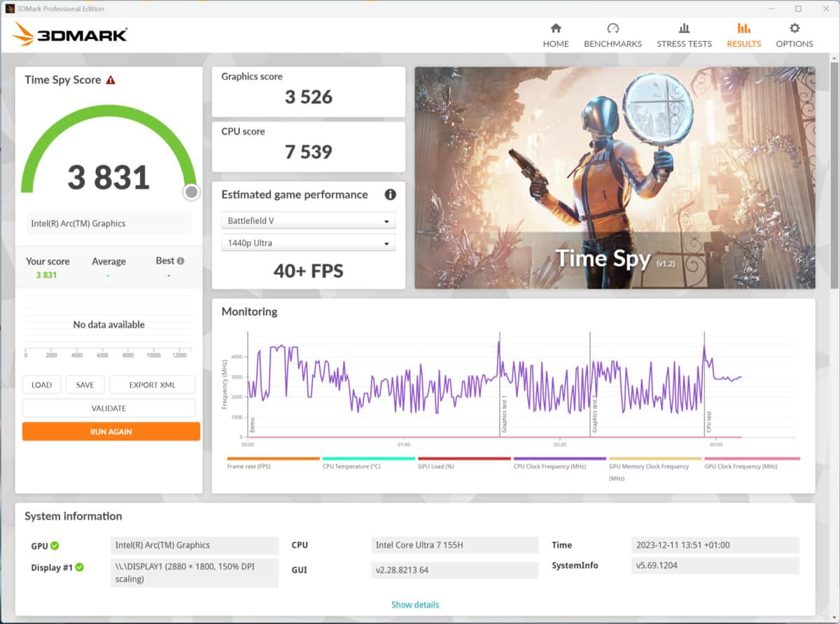Screen dimensions: 840x624
Task: Switch to STRESS TESTS
Action: pyautogui.click(x=684, y=35)
